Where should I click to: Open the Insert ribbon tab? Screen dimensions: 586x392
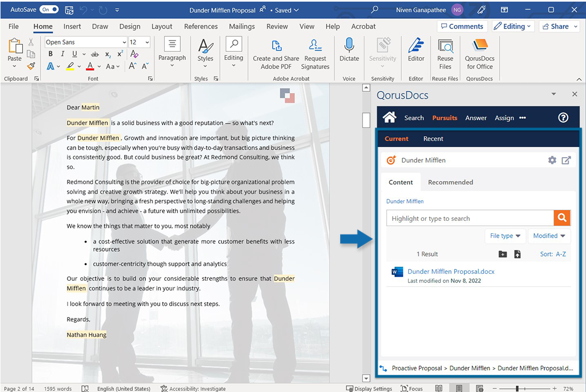pyautogui.click(x=72, y=26)
